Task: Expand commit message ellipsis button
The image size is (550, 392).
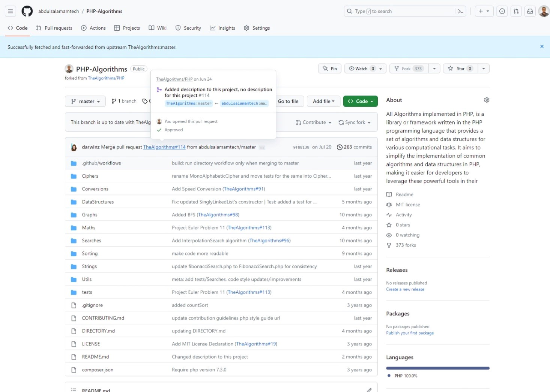Action: pos(262,147)
